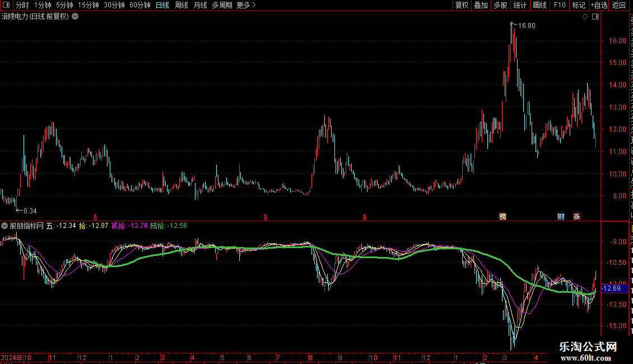The height and width of the screenshot is (364, 633).
Task: Click the 多股 multi-stock button
Action: pos(500,5)
